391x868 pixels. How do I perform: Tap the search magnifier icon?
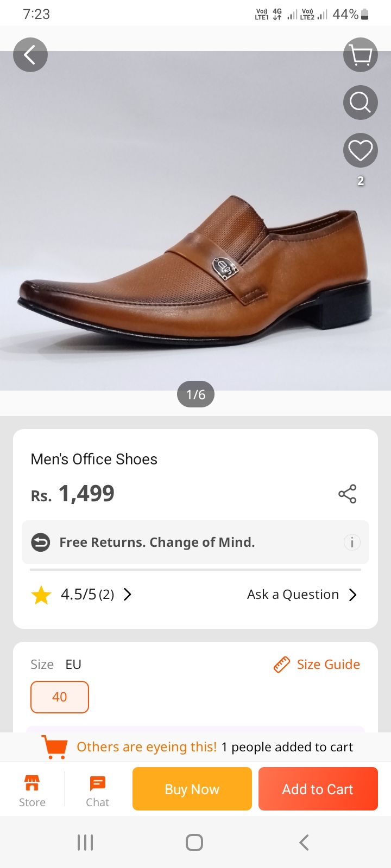coord(361,103)
